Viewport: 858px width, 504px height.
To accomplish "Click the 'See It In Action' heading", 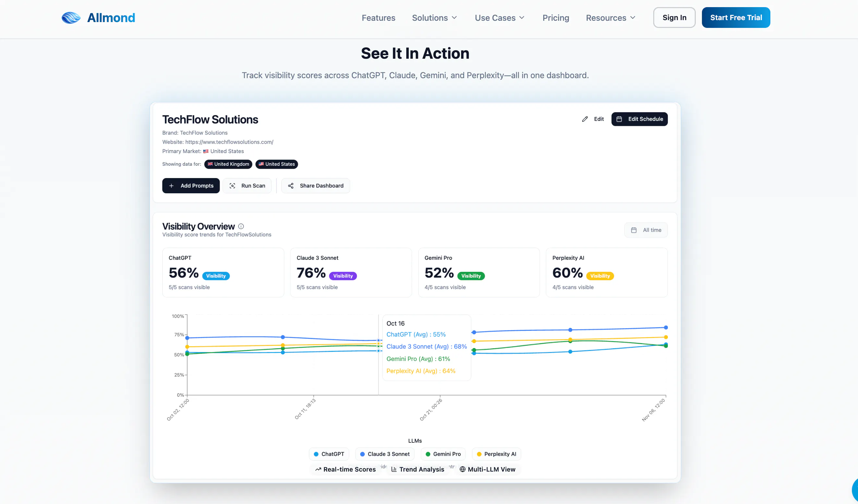I will click(415, 54).
